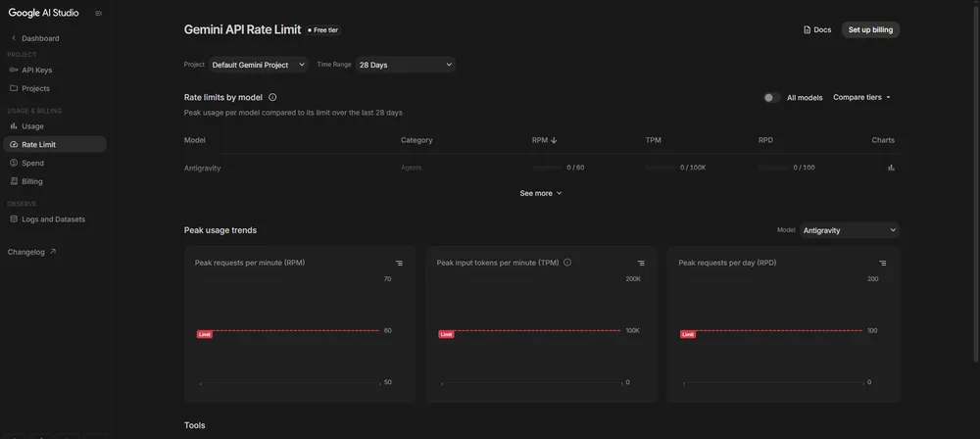
Task: Click the Docs document icon
Action: 807,29
